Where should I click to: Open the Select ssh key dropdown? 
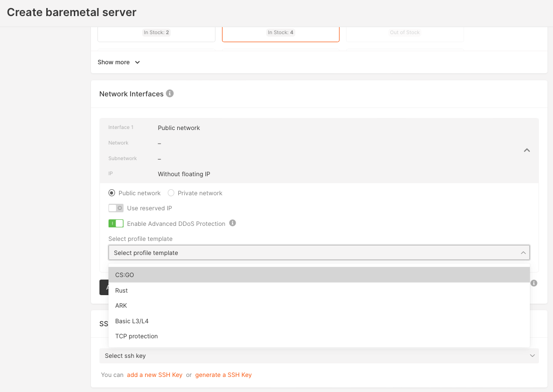click(318, 355)
